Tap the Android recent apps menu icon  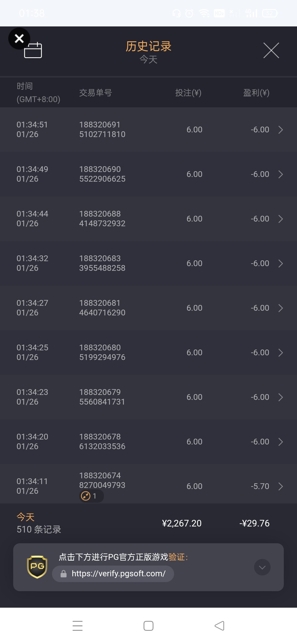point(78,626)
